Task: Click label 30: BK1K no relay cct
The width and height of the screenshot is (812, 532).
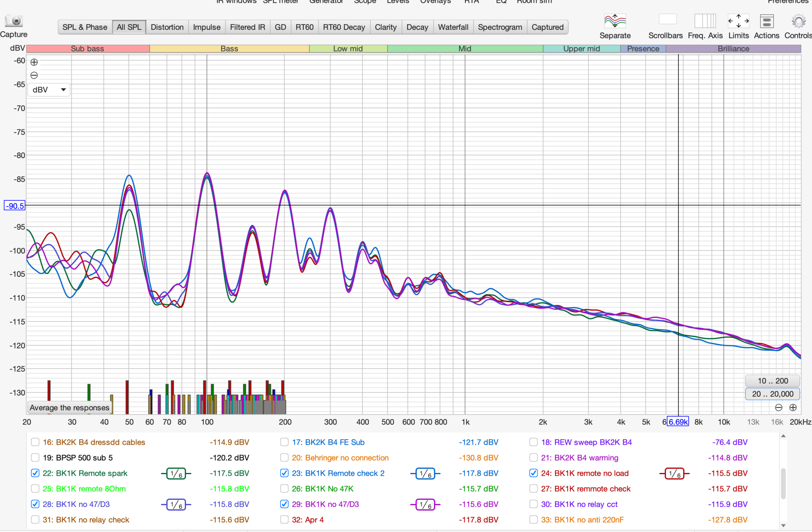Action: (579, 504)
